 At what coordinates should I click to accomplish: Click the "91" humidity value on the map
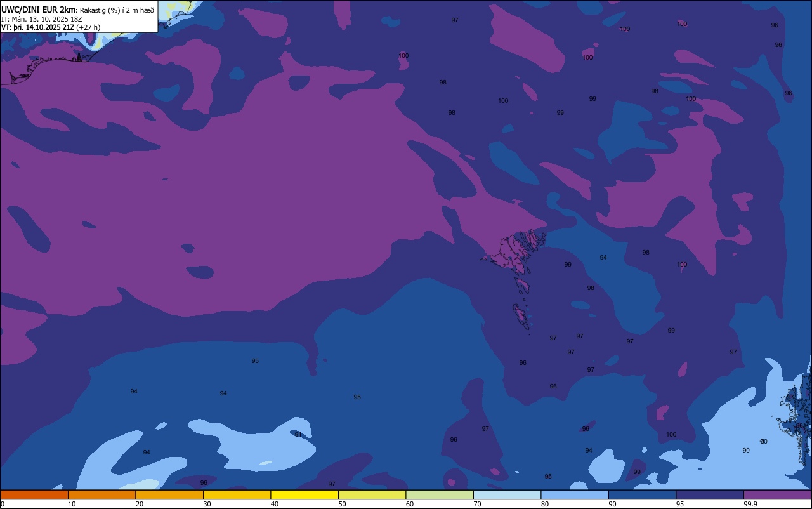point(298,435)
